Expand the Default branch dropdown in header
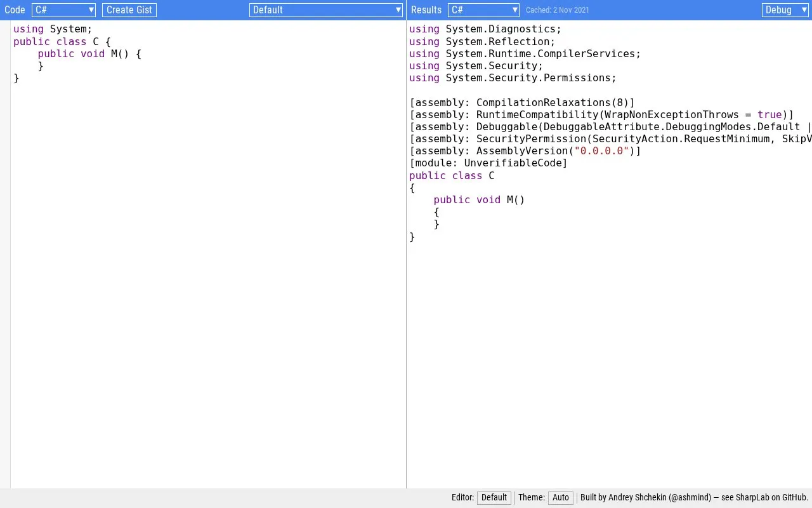The image size is (812, 508). [326, 10]
